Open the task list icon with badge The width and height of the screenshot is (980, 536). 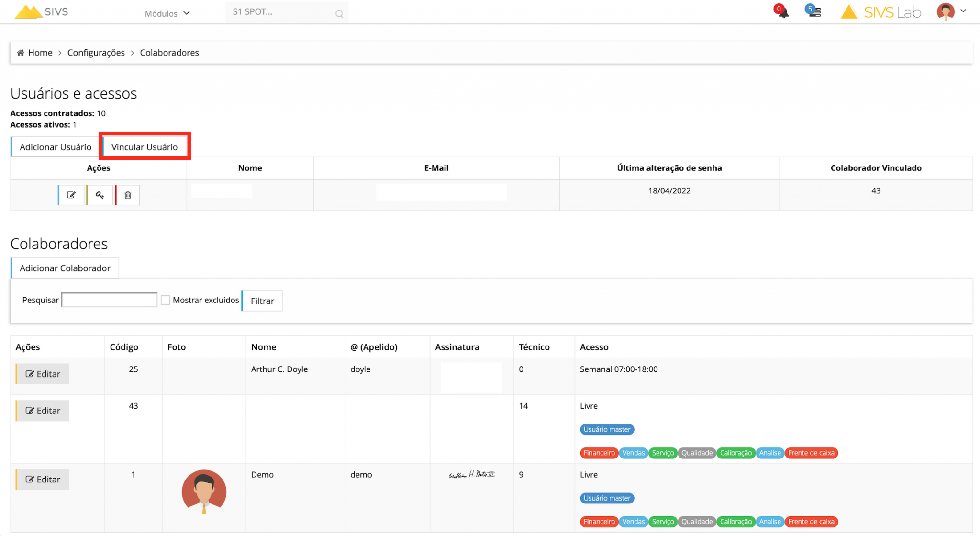pos(814,11)
